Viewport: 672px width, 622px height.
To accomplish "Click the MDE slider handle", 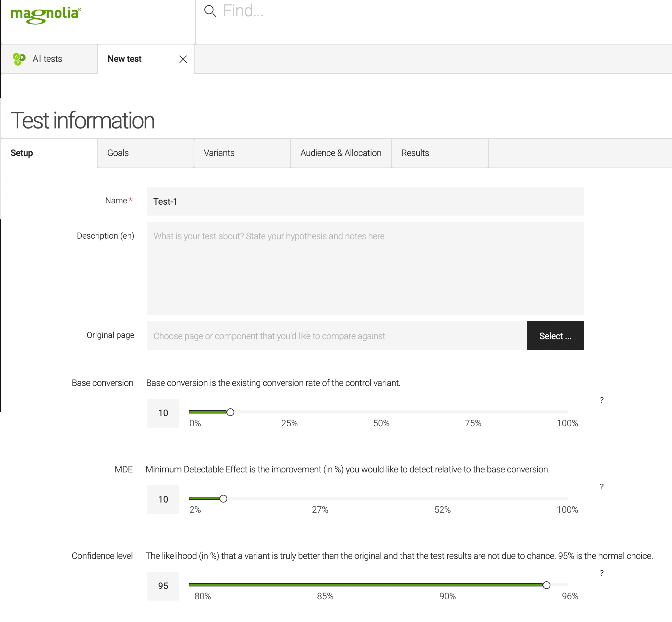I will 223,498.
